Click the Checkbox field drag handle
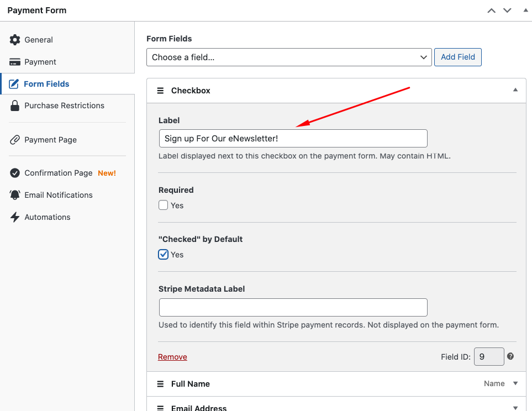 click(x=161, y=91)
